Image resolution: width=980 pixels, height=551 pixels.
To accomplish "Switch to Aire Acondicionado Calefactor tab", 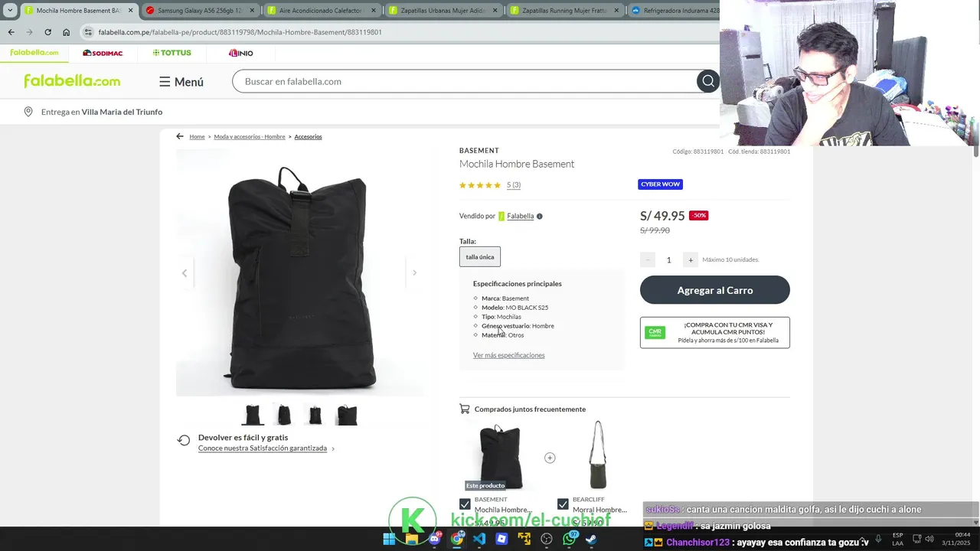I will [x=323, y=11].
